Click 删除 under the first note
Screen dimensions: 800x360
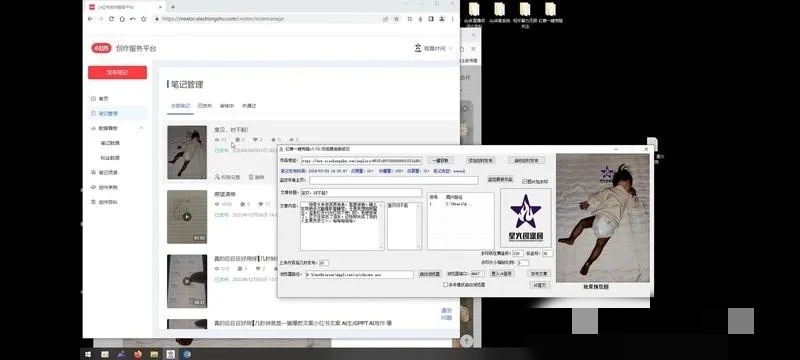257,177
